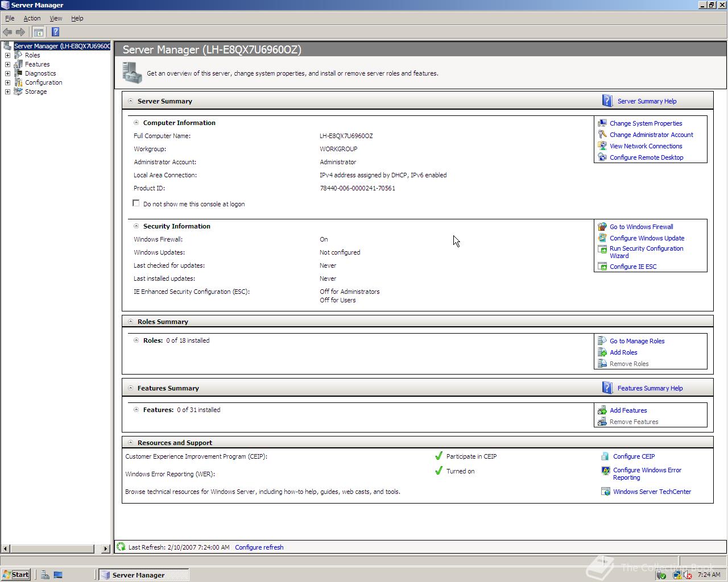
Task: Click the green refresh icon in status bar
Action: [121, 547]
